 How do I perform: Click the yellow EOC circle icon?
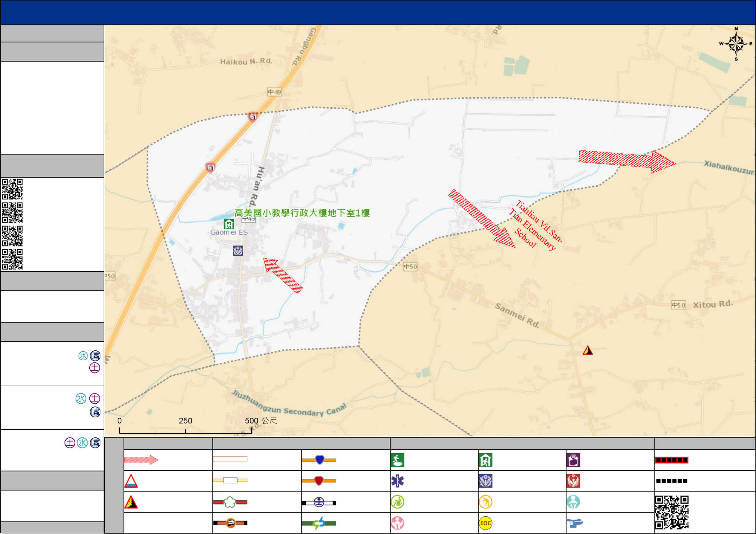click(486, 523)
